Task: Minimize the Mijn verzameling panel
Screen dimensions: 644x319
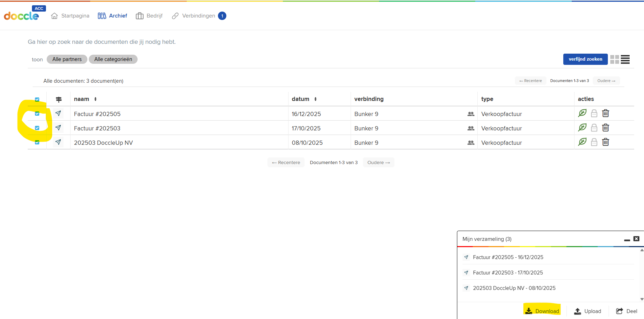Action: coord(627,239)
